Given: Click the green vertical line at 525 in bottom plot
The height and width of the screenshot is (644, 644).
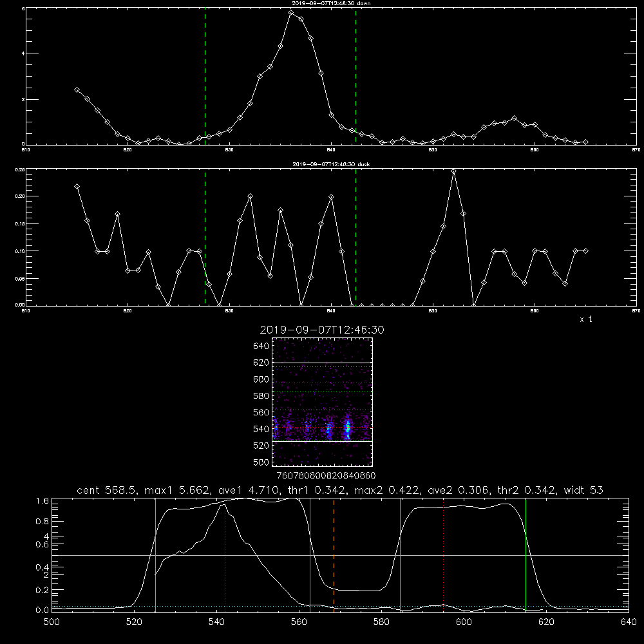Looking at the screenshot, I should tap(155, 555).
